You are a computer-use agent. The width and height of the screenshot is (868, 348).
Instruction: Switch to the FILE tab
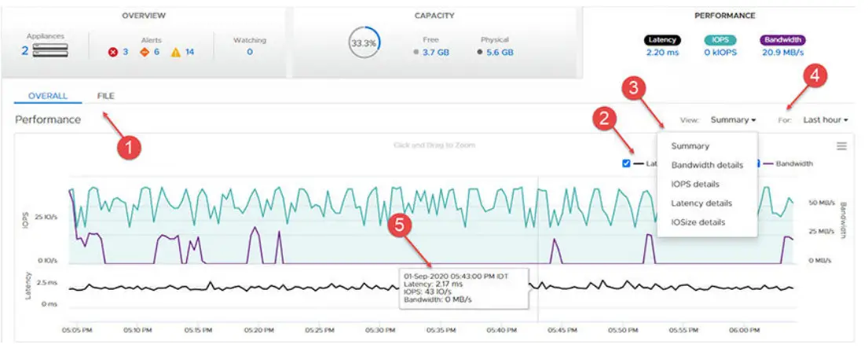[106, 96]
